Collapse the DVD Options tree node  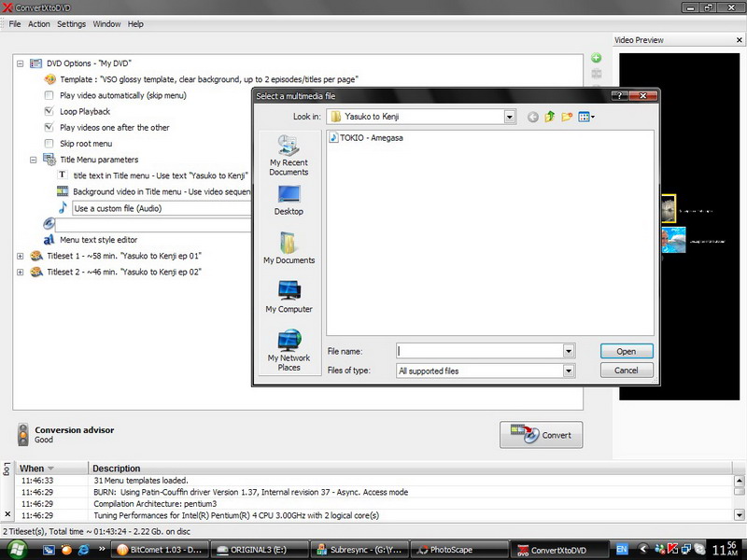coord(20,63)
